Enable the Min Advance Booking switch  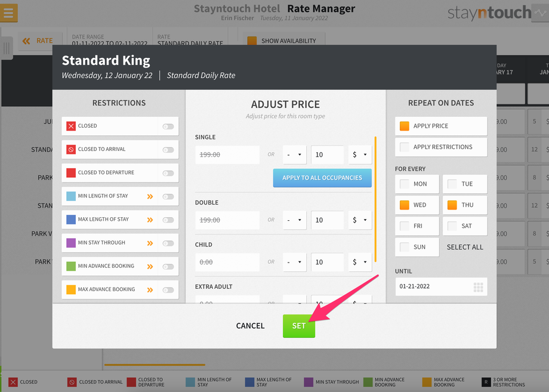click(168, 267)
